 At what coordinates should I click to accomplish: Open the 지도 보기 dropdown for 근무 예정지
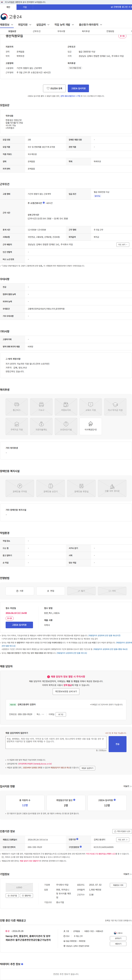click(123, 245)
